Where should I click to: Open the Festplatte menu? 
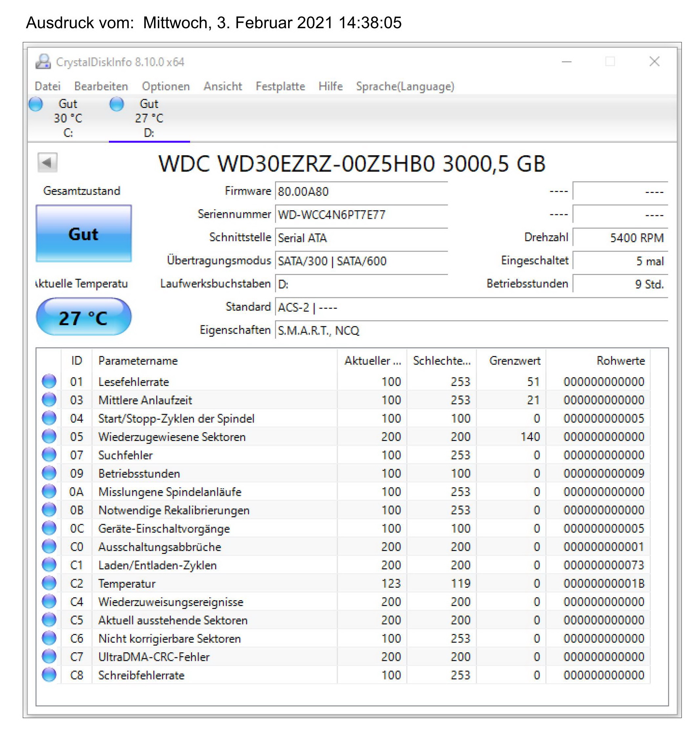pos(280,86)
